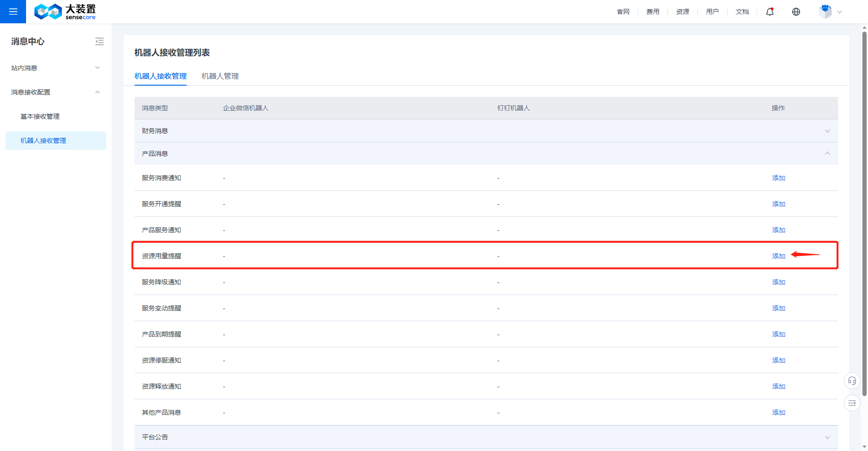Viewport: 868px width, 451px height.
Task: Click 添加 for 其他产品消息
Action: click(x=779, y=412)
